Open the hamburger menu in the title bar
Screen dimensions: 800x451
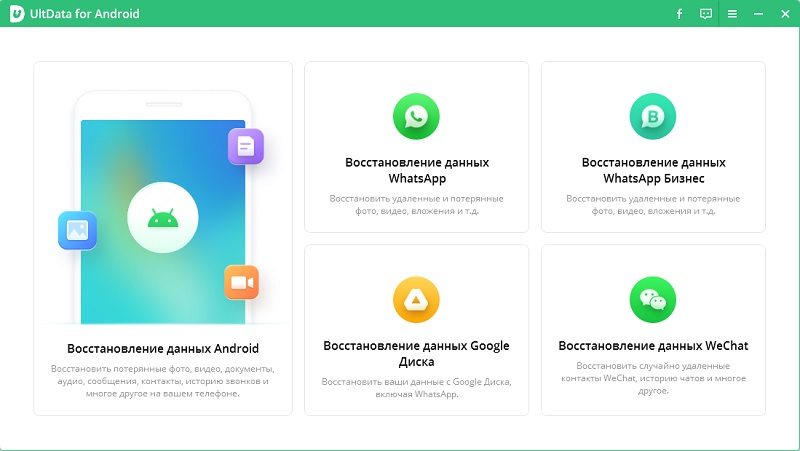(732, 14)
